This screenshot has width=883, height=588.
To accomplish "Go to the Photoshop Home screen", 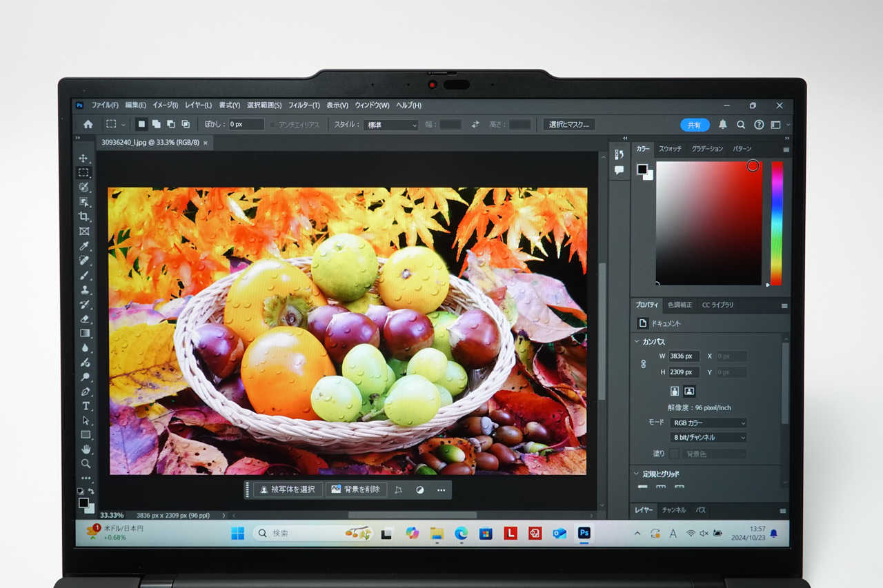I will click(88, 125).
